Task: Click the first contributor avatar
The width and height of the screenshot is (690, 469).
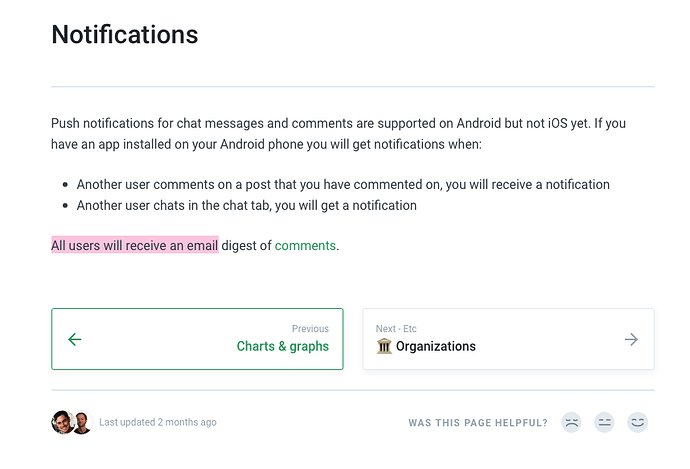Action: pyautogui.click(x=62, y=422)
